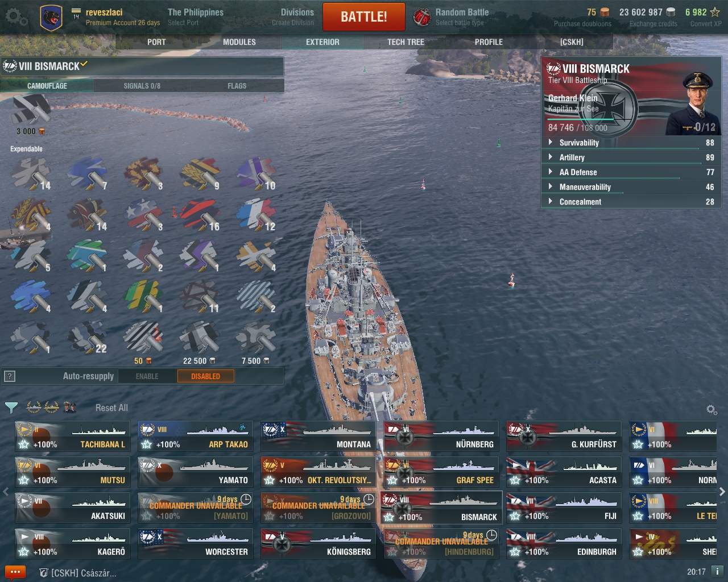Toggle the commander filter icon in carousel
The height and width of the screenshot is (582, 728).
coord(70,407)
